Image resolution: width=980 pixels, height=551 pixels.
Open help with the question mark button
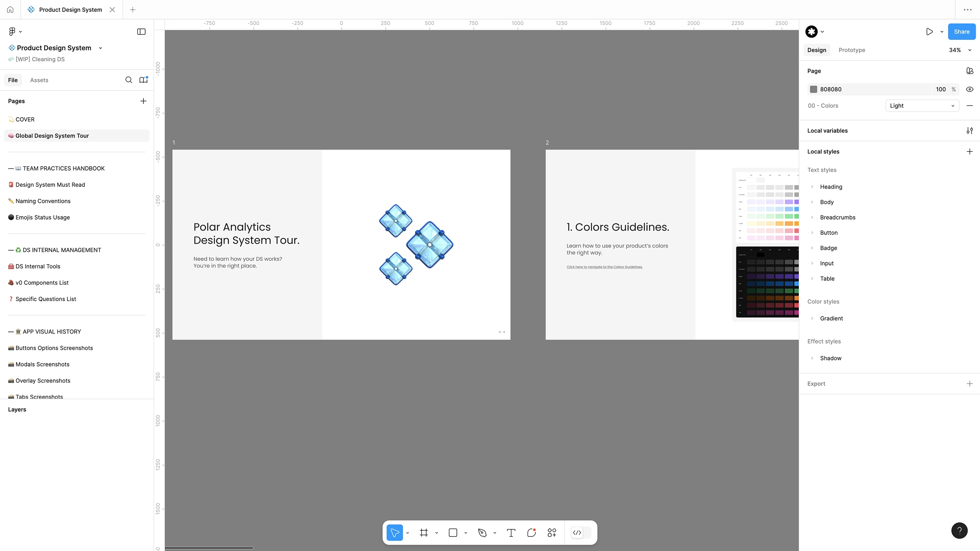tap(960, 530)
